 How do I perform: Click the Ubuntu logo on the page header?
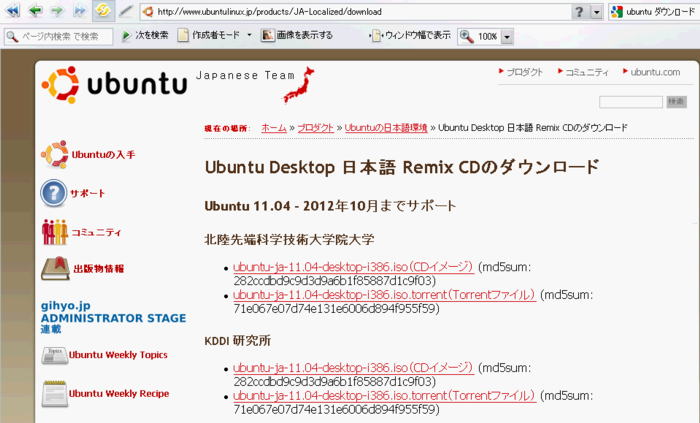coord(114,84)
